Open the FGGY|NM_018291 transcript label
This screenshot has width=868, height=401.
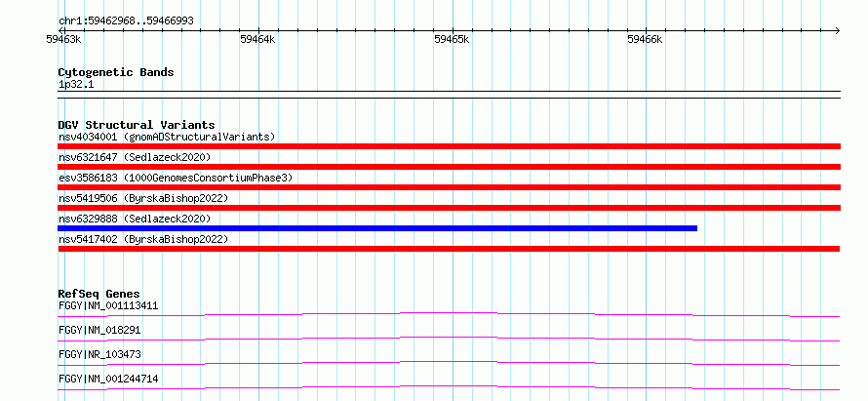tap(99, 330)
